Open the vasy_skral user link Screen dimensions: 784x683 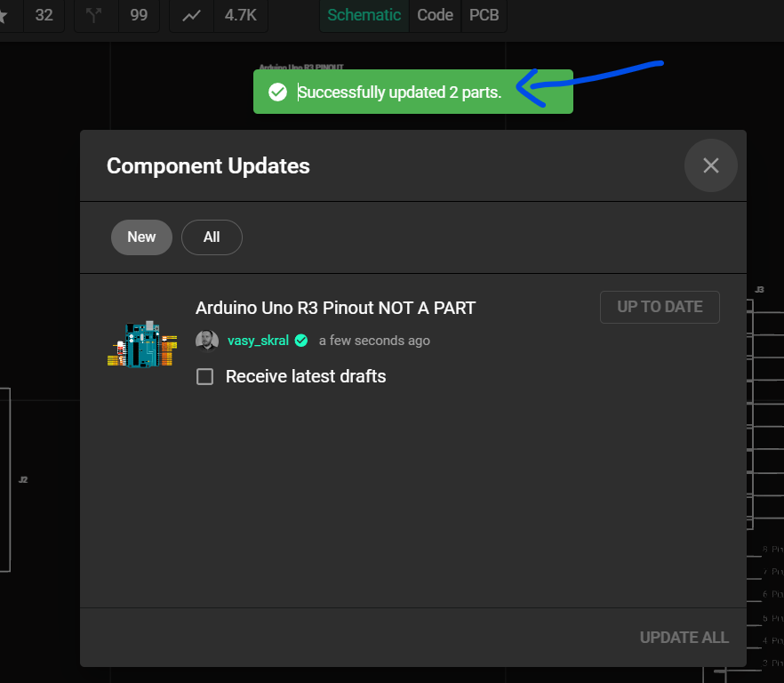click(x=258, y=341)
